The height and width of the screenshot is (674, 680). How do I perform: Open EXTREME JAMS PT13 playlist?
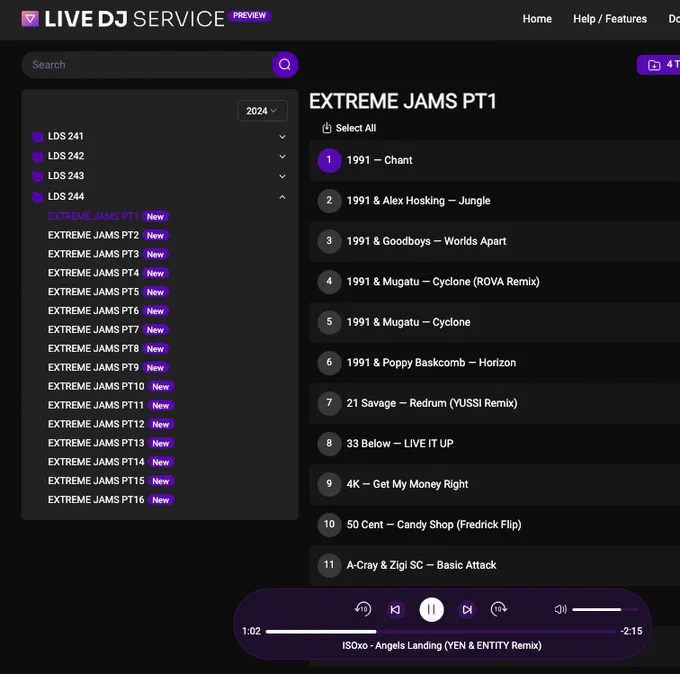[96, 443]
